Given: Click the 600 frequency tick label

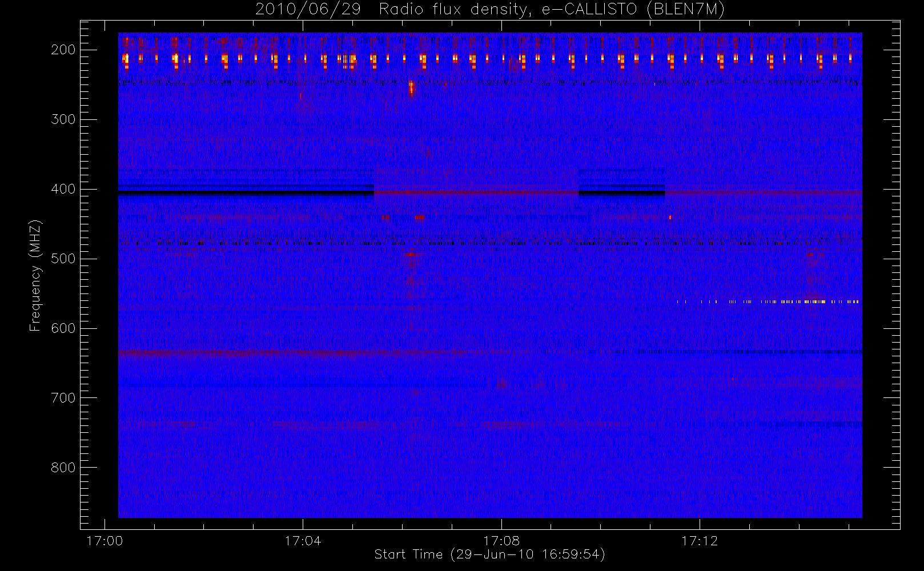Looking at the screenshot, I should [63, 328].
